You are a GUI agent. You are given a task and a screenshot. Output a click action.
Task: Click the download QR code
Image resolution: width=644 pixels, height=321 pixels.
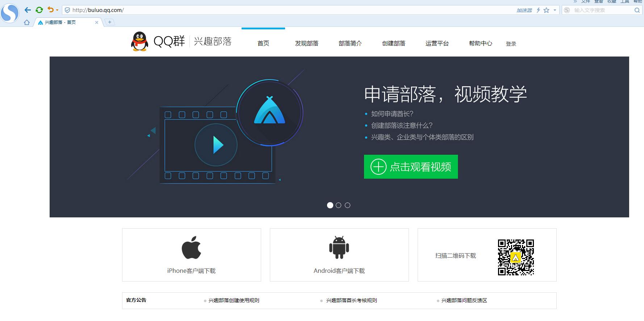point(516,257)
